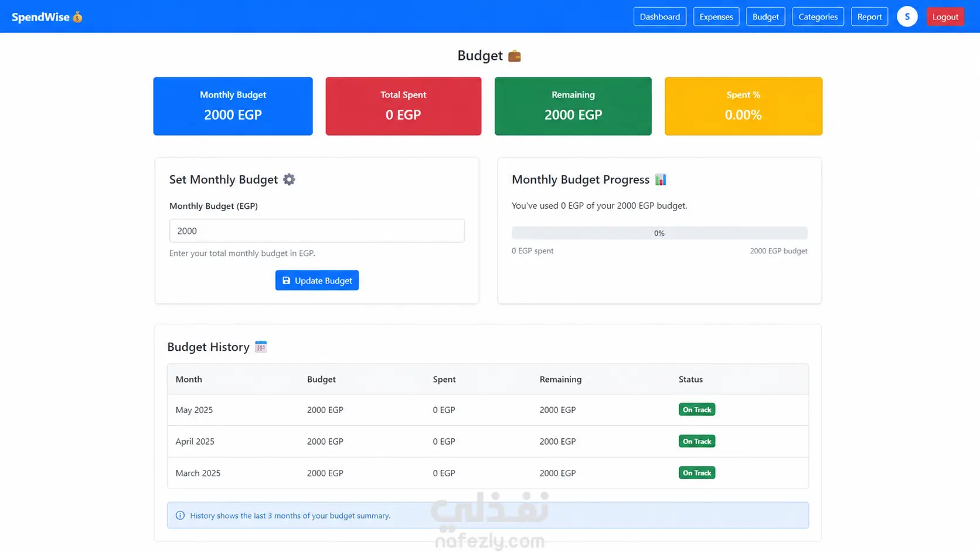Click the On Track badge for April 2025
Image resolution: width=980 pixels, height=552 pixels.
[697, 441]
